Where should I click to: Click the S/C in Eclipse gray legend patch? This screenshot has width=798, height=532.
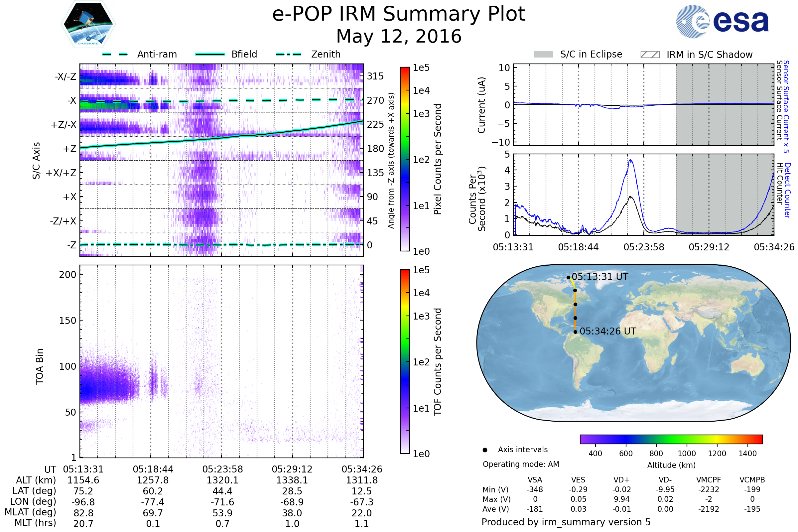544,55
